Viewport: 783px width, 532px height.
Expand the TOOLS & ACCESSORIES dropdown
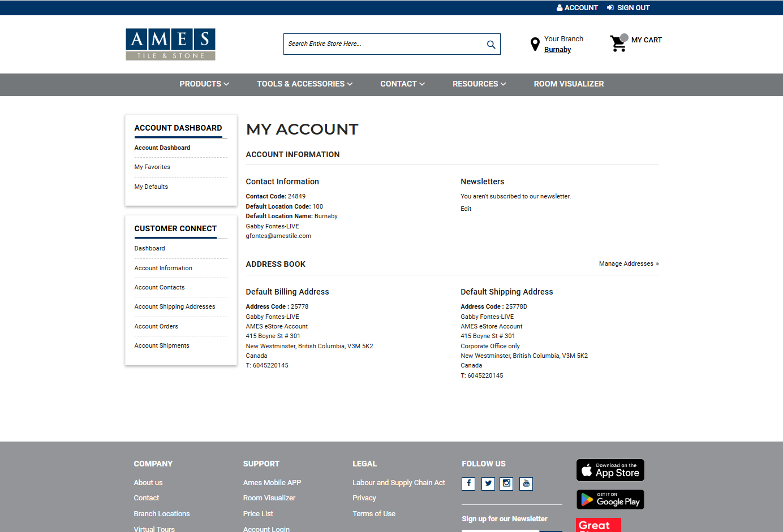[304, 84]
